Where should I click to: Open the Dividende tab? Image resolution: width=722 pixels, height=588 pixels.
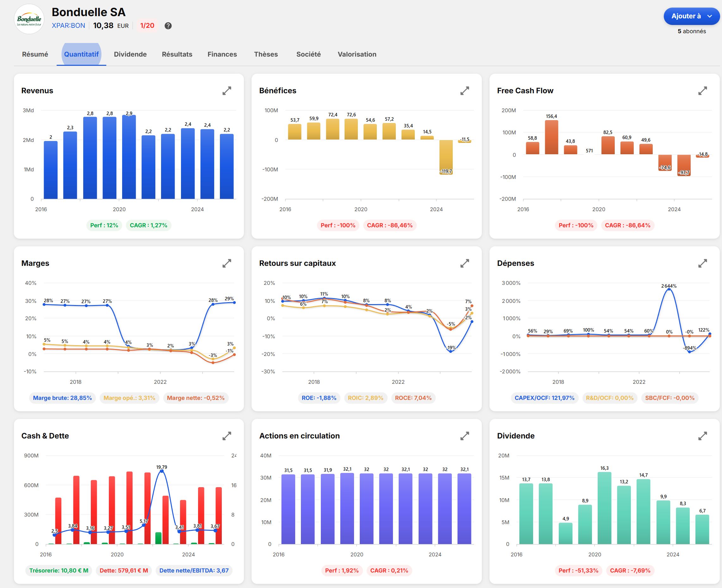pos(130,54)
